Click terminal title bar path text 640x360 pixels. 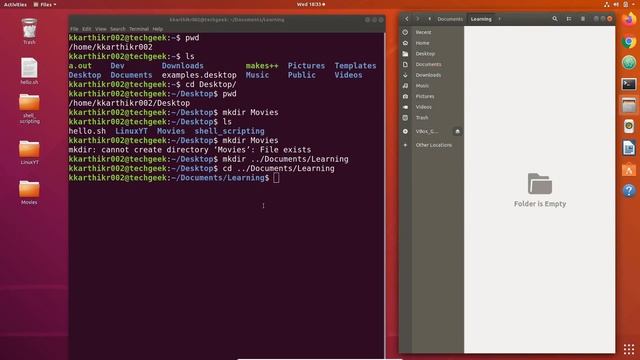click(x=227, y=20)
